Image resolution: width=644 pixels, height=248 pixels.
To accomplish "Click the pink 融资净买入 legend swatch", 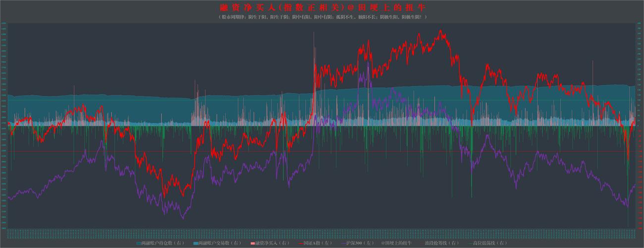I will click(x=251, y=243).
